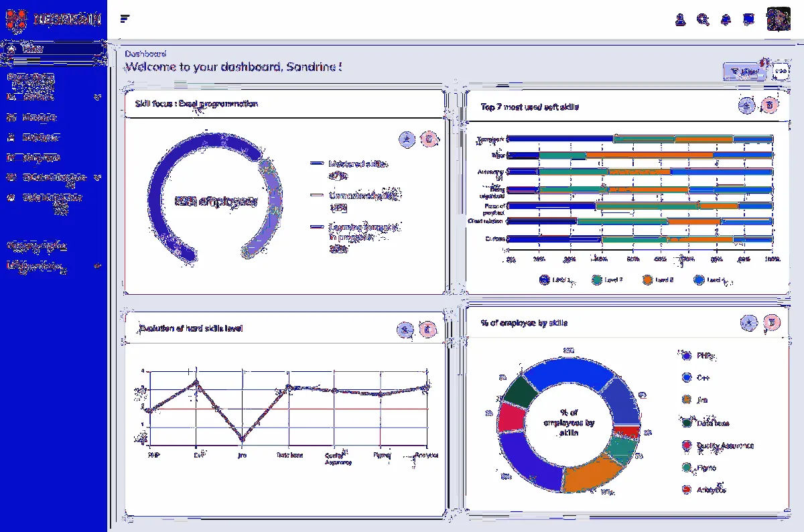
Task: Click the '% of employee by skills' card title
Action: tap(524, 323)
